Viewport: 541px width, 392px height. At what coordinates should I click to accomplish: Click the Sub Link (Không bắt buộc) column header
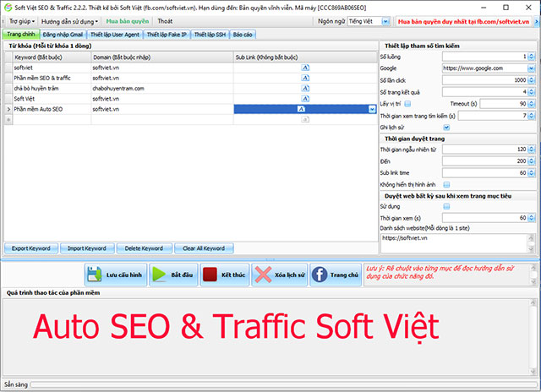tap(305, 57)
